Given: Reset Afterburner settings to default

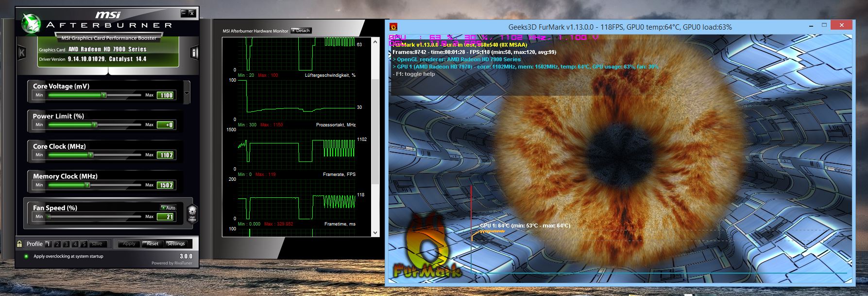Looking at the screenshot, I should (x=152, y=244).
